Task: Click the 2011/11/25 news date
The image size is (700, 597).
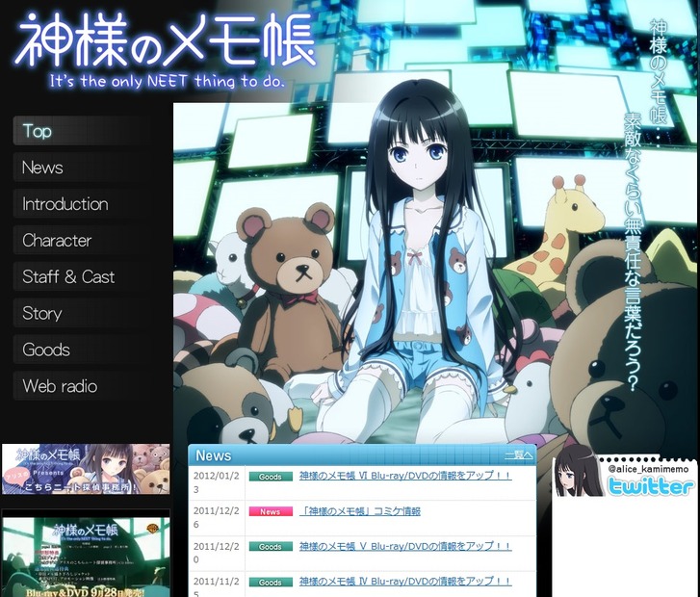Action: pos(217,587)
